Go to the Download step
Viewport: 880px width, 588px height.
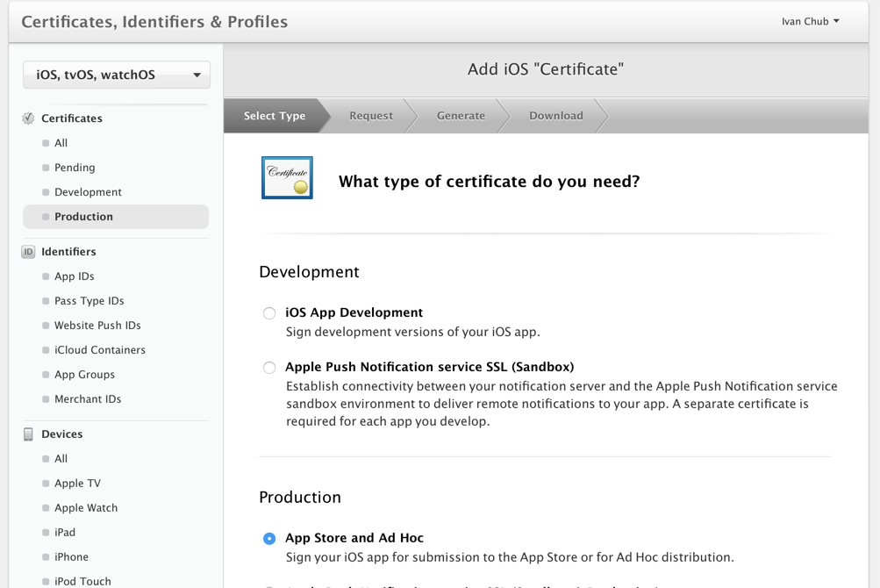555,116
